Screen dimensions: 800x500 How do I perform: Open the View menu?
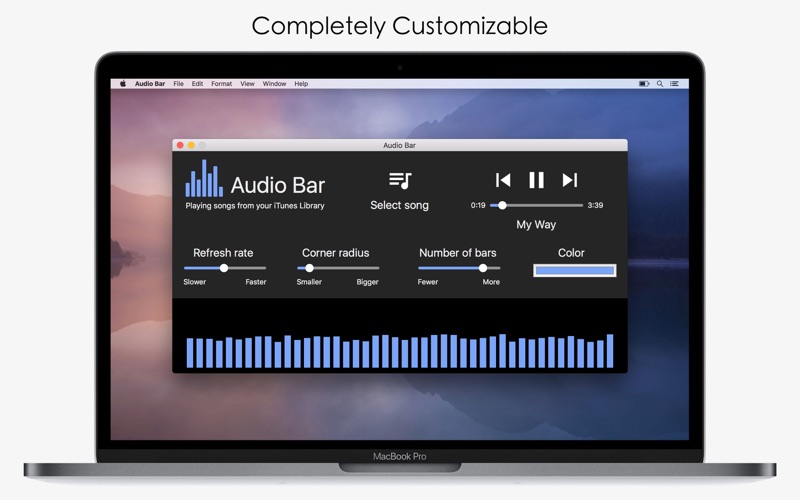tap(247, 84)
